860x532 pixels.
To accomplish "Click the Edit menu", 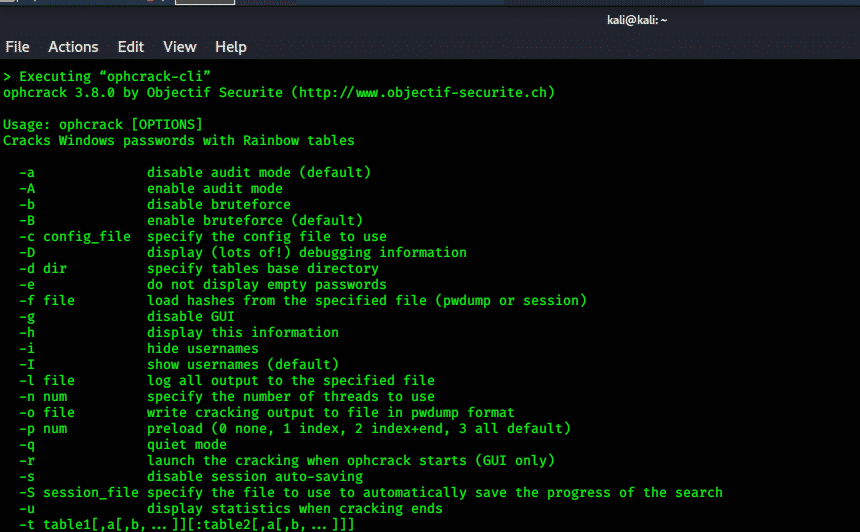I will (x=131, y=47).
